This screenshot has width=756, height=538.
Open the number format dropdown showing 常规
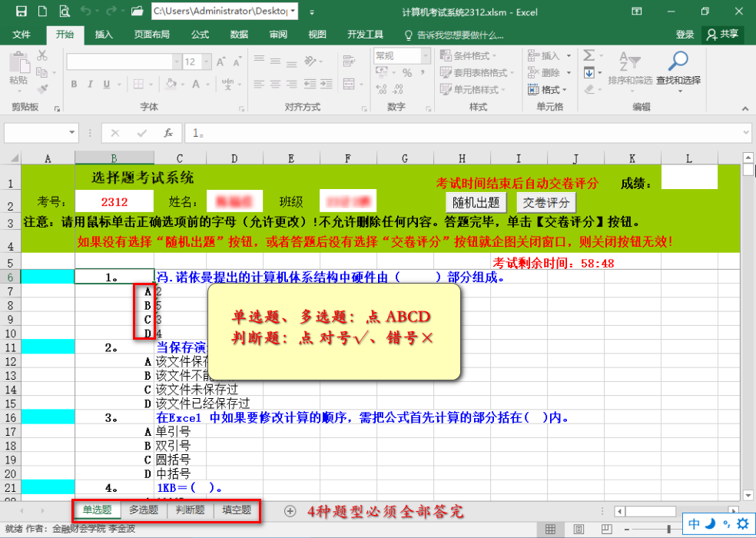[x=426, y=56]
